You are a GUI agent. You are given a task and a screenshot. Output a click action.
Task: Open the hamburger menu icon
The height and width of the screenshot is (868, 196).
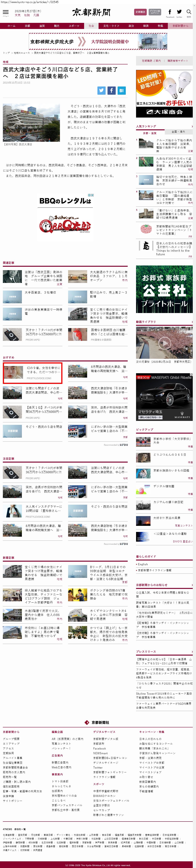tap(6, 12)
